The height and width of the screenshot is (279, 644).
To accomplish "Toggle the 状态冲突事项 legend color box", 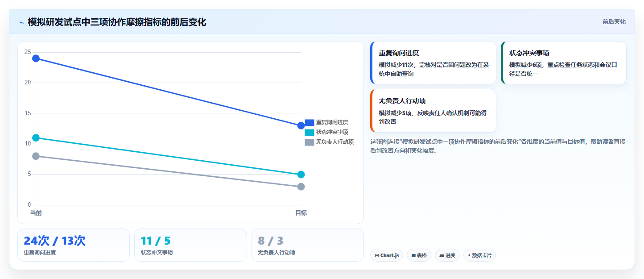I will click(x=310, y=132).
